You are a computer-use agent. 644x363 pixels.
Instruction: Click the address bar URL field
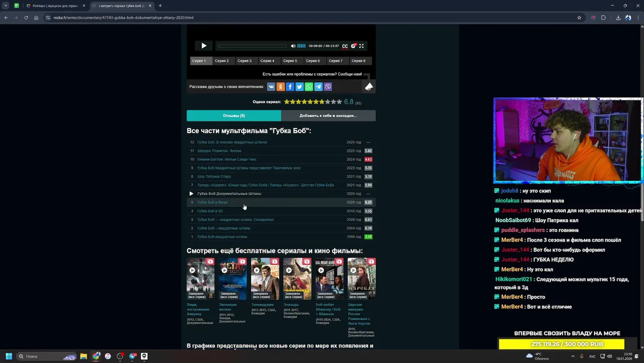[x=313, y=18]
